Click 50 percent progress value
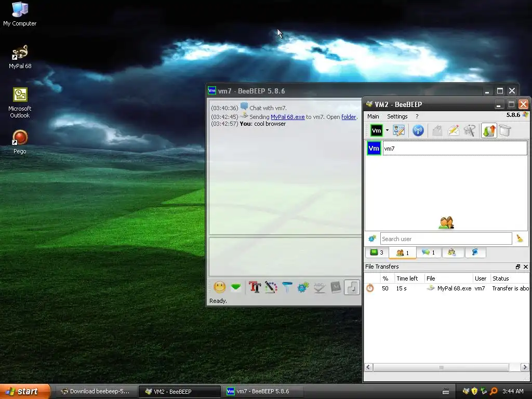The width and height of the screenshot is (532, 399). 385,288
